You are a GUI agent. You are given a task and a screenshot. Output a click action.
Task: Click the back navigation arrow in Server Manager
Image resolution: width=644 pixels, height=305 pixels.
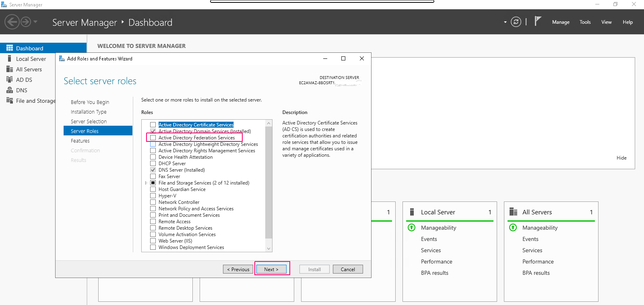point(12,22)
